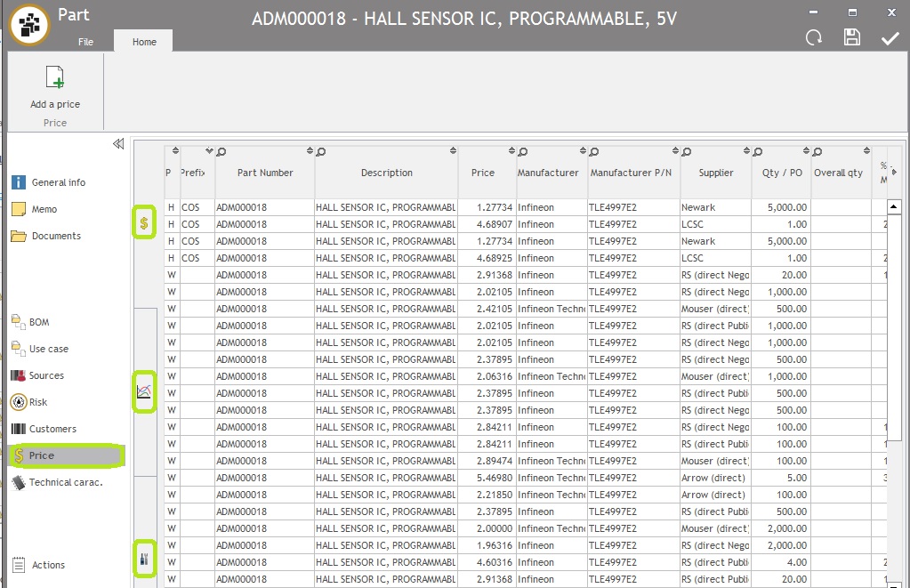Viewport: 910px width, 588px height.
Task: Click the Add a price icon
Action: pyautogui.click(x=55, y=78)
